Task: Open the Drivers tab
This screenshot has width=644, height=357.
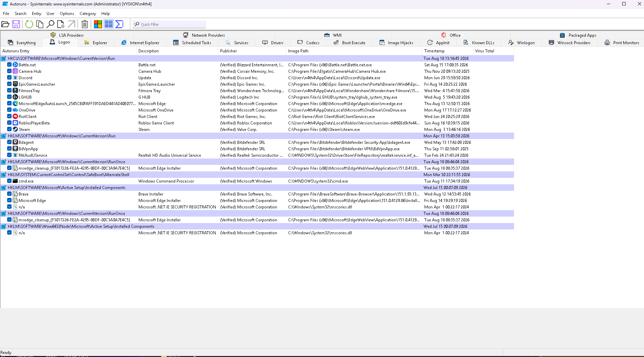Action: click(x=273, y=43)
